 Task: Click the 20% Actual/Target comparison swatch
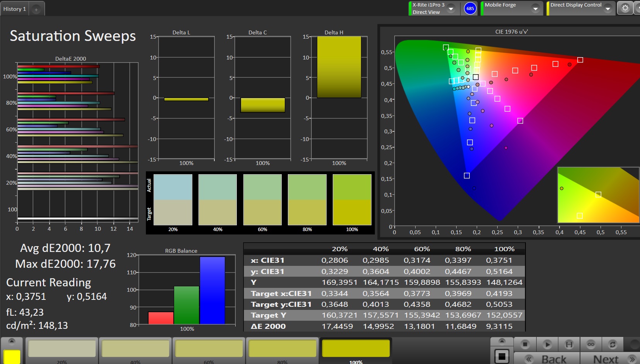point(173,199)
